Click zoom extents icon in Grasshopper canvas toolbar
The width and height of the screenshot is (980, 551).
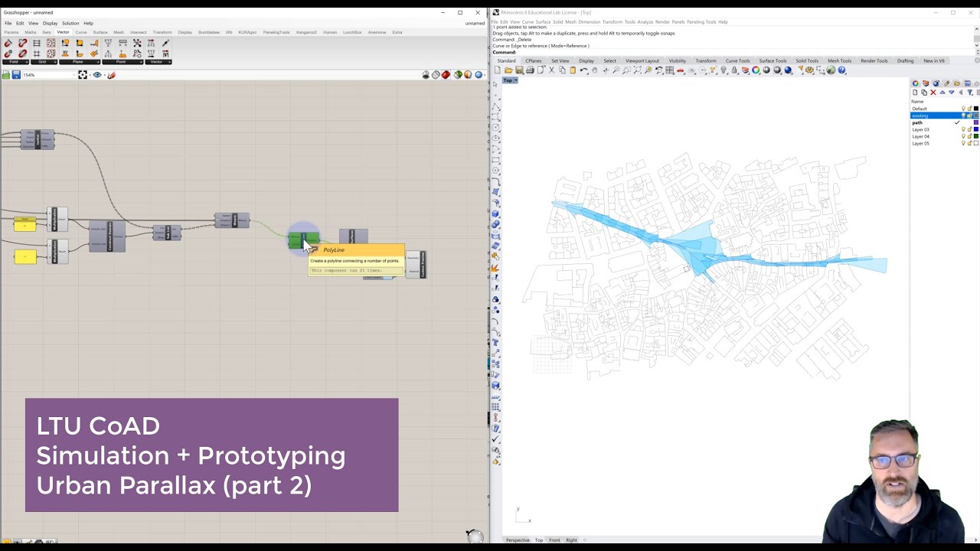coord(83,75)
